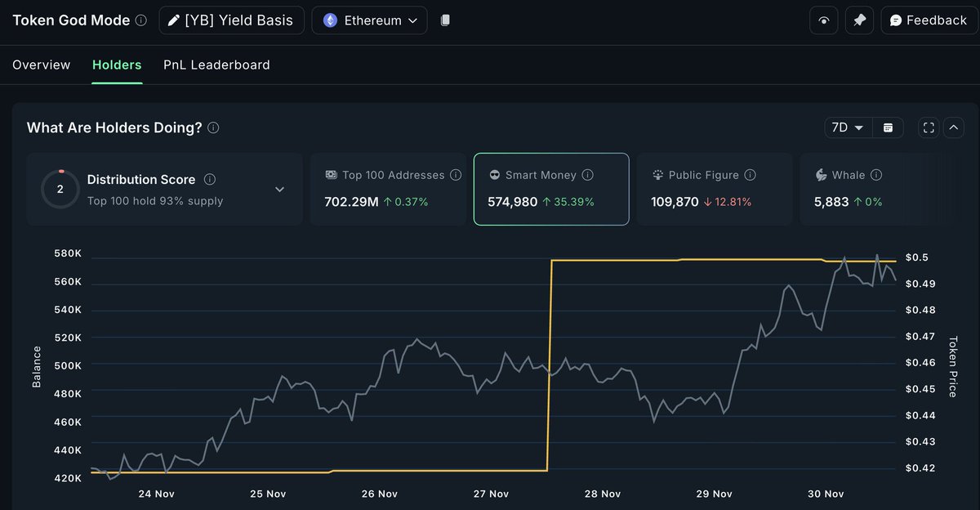
Task: Click the Distribution Score info icon
Action: click(210, 179)
